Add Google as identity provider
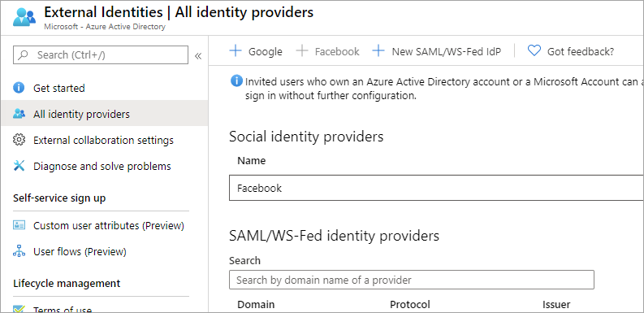Screen dimensions: 644x313 [256, 51]
